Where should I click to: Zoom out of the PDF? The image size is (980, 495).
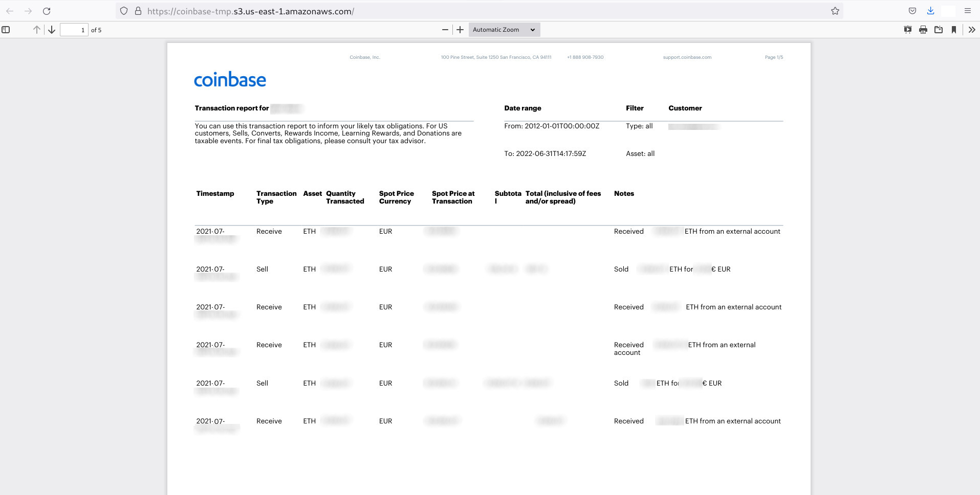pos(445,30)
